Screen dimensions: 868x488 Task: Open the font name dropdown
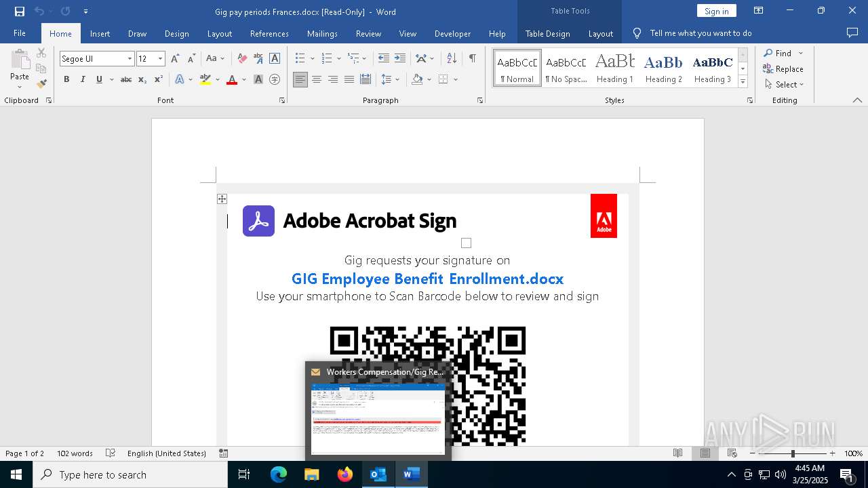[x=130, y=59]
